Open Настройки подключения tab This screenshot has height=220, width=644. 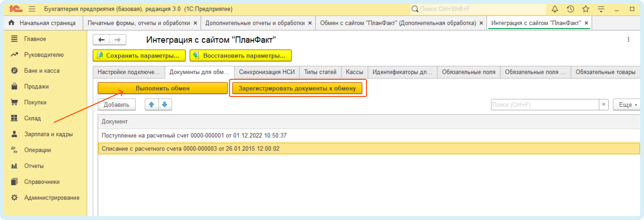pos(129,72)
